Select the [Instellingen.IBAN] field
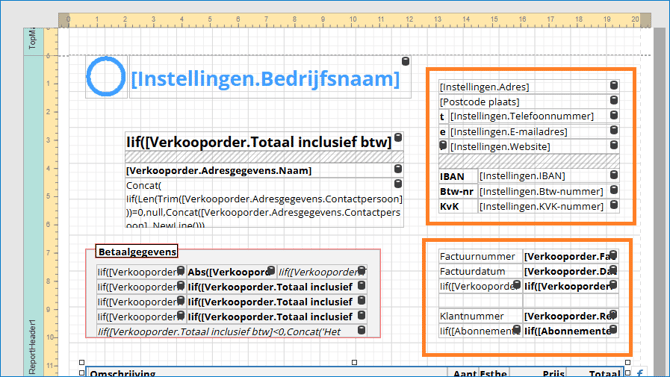 549,176
